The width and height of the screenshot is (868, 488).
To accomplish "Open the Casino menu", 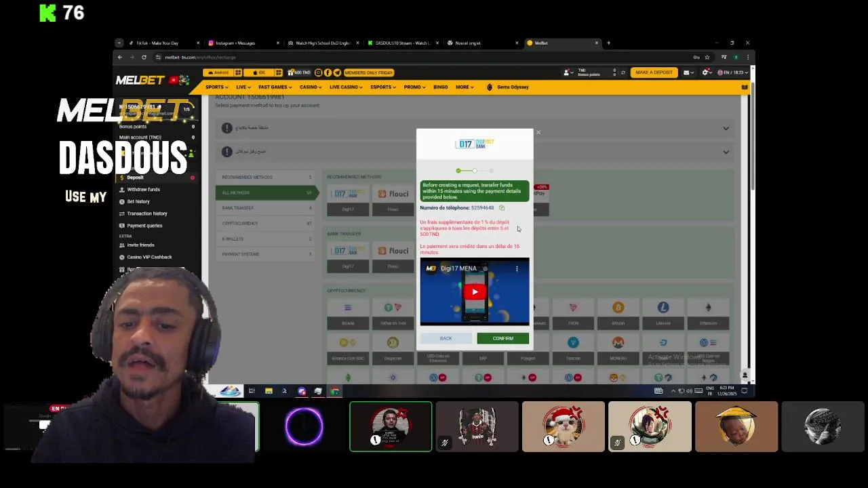I will 310,87.
